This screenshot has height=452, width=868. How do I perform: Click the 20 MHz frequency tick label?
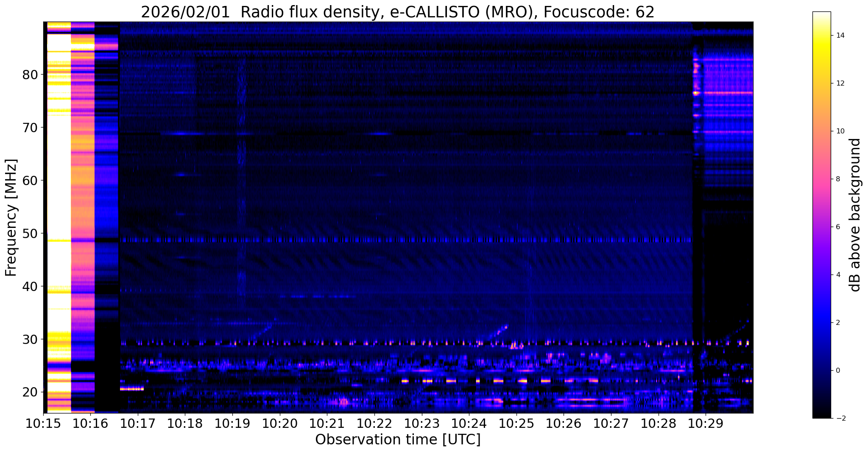click(30, 392)
